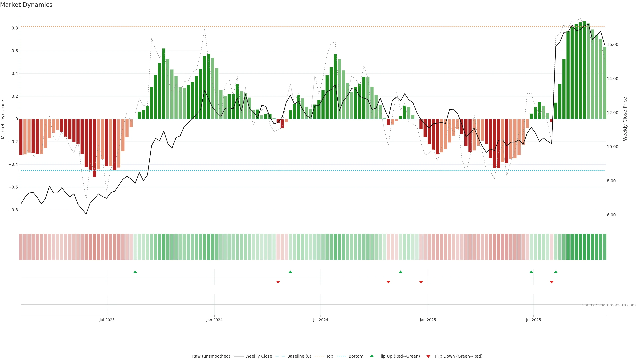Click the Weekly Close Price axis title
Viewport: 644px width, 362px height.
click(x=625, y=119)
